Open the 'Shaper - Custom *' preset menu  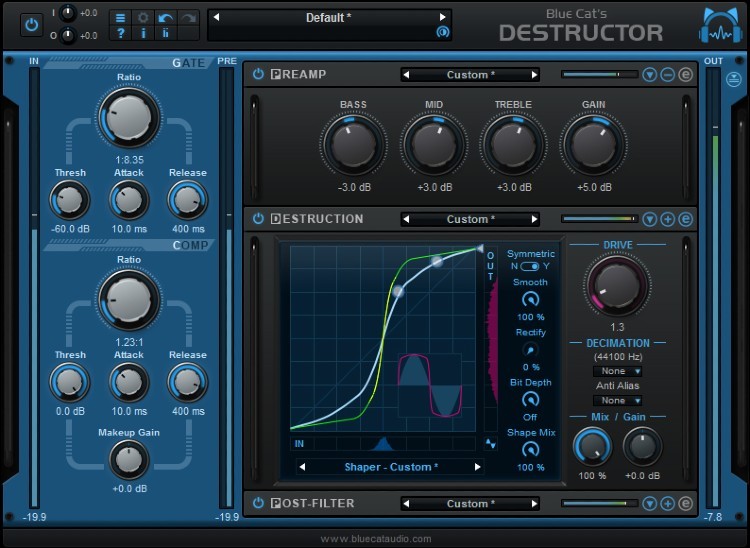pyautogui.click(x=389, y=467)
